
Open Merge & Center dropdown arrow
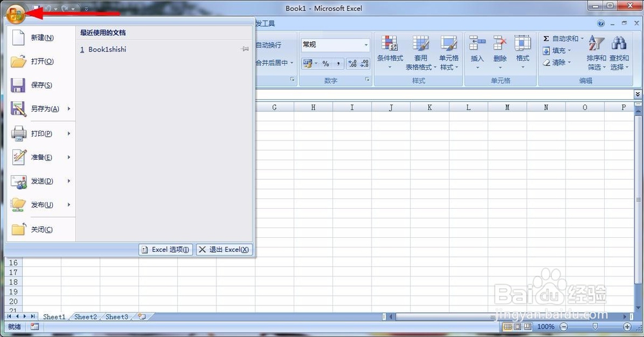click(292, 63)
